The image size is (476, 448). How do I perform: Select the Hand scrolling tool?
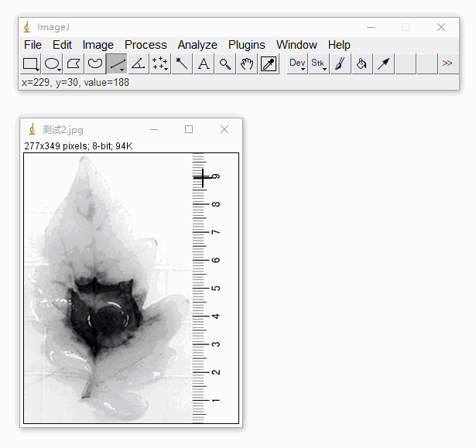247,63
